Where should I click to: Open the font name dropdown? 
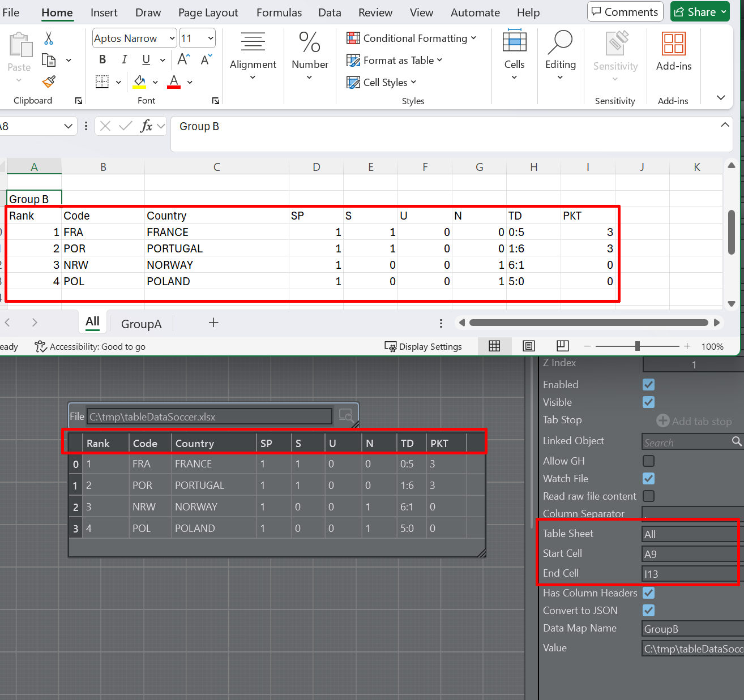172,38
